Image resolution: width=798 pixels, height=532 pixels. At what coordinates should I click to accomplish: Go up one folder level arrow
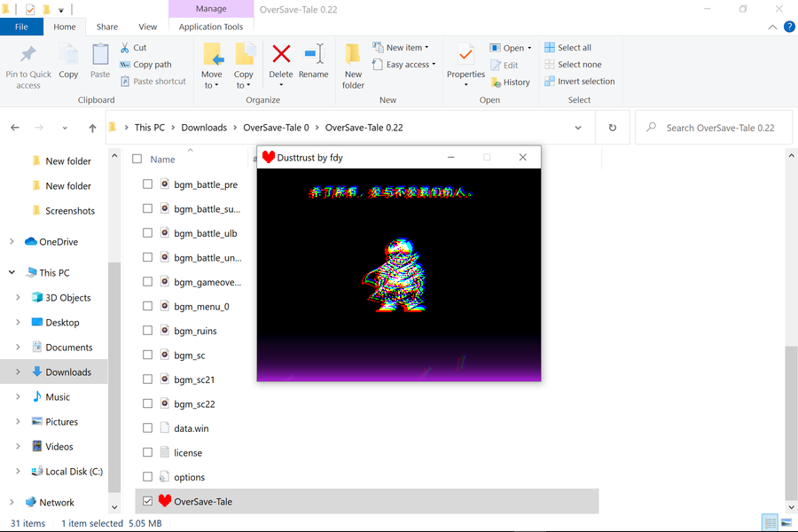tap(92, 128)
